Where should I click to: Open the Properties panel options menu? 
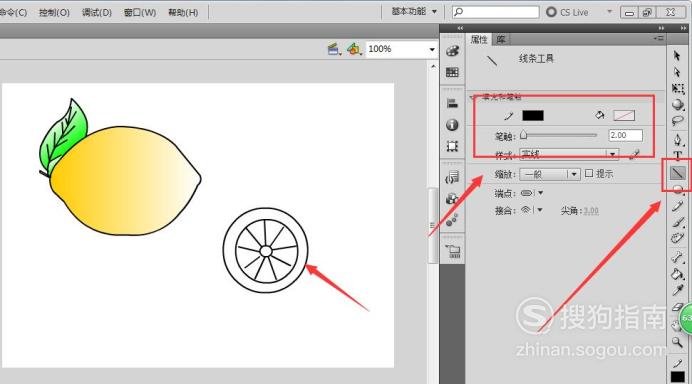pos(658,39)
